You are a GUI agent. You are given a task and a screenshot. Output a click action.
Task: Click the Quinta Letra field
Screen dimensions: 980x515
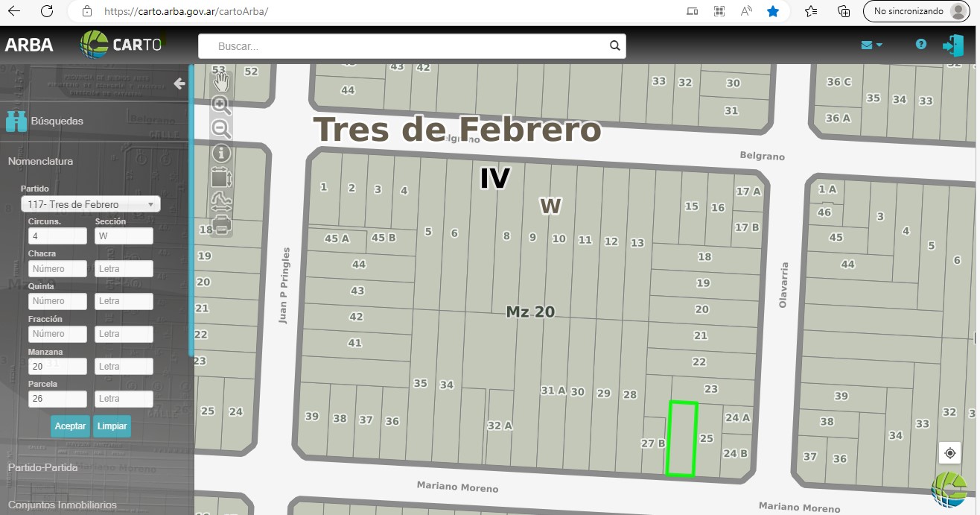(x=124, y=301)
